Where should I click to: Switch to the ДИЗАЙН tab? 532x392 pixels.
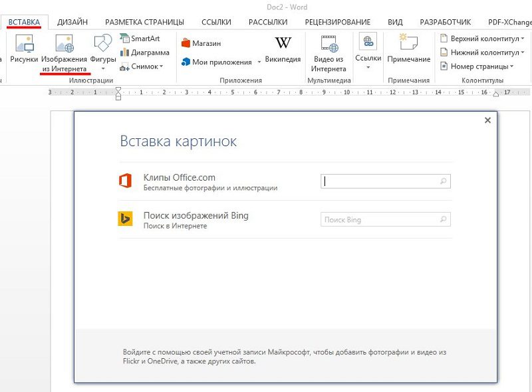coord(72,22)
